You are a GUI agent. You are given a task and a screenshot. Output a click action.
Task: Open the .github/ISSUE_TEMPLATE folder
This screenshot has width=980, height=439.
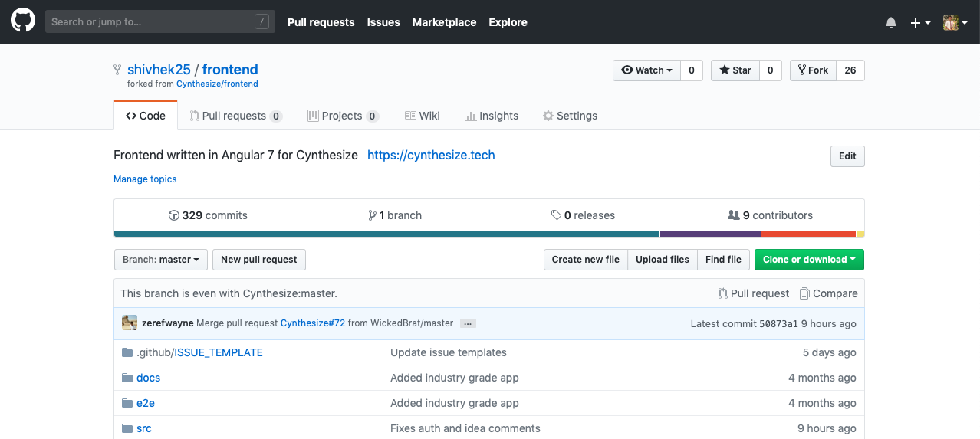point(199,352)
